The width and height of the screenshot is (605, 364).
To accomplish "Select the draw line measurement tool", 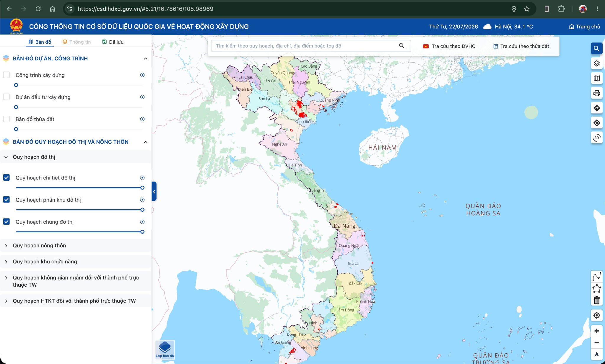I will click(x=596, y=277).
